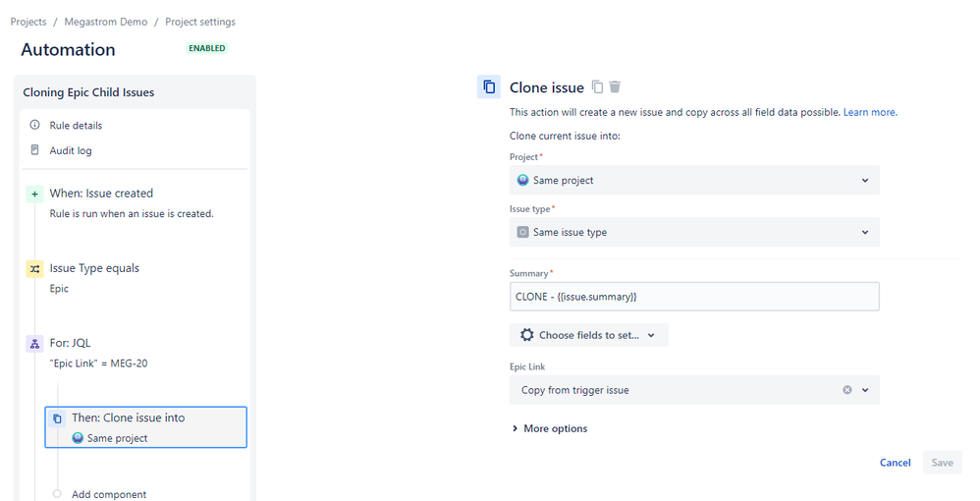Click the "Epic Link" = MEG-20 text
The height and width of the screenshot is (501, 980).
point(99,363)
